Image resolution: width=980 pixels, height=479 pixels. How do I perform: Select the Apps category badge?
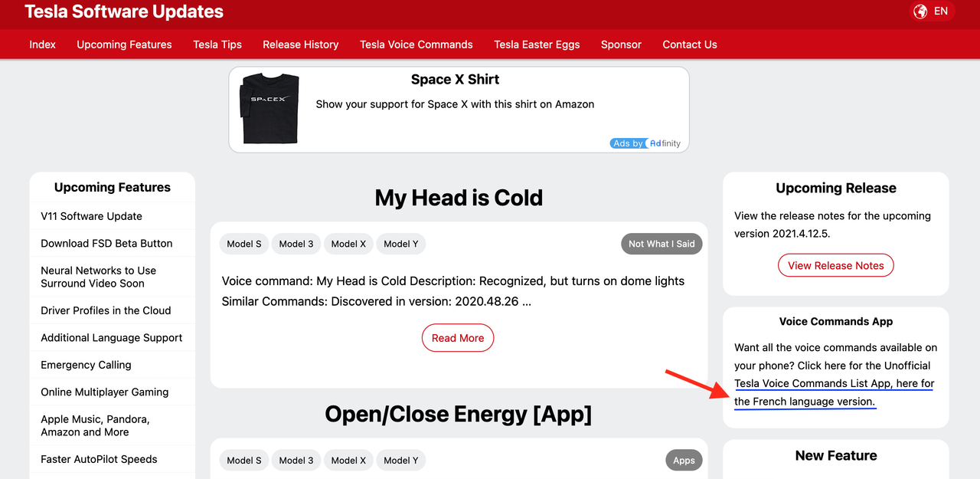pyautogui.click(x=684, y=460)
